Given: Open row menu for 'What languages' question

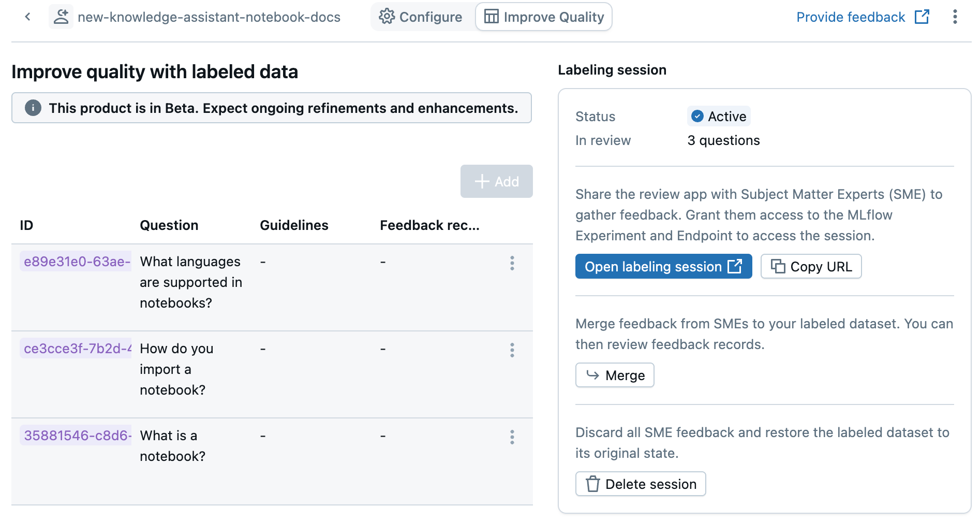Looking at the screenshot, I should [x=512, y=263].
